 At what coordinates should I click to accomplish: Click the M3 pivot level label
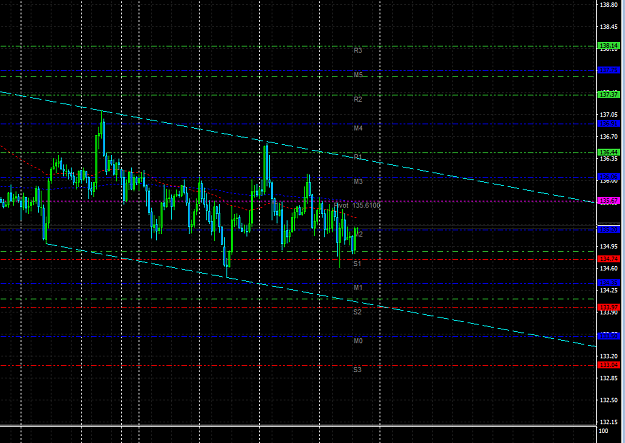(x=358, y=181)
